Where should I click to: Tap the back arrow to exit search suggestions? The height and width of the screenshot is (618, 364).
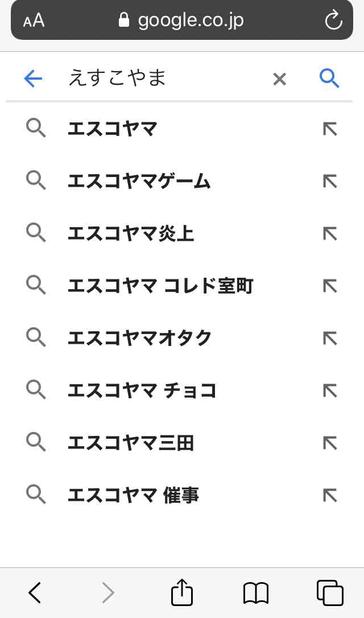pos(33,79)
